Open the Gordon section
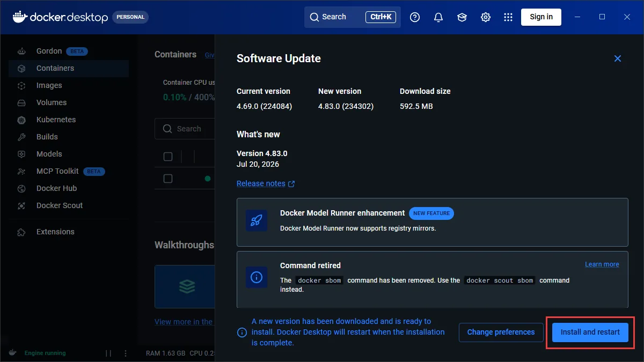 [x=69, y=51]
